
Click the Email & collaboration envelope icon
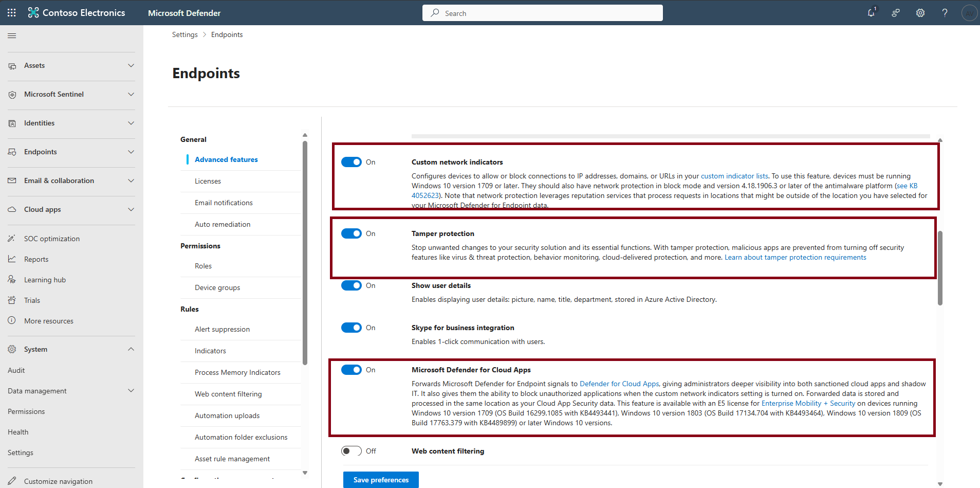point(12,180)
